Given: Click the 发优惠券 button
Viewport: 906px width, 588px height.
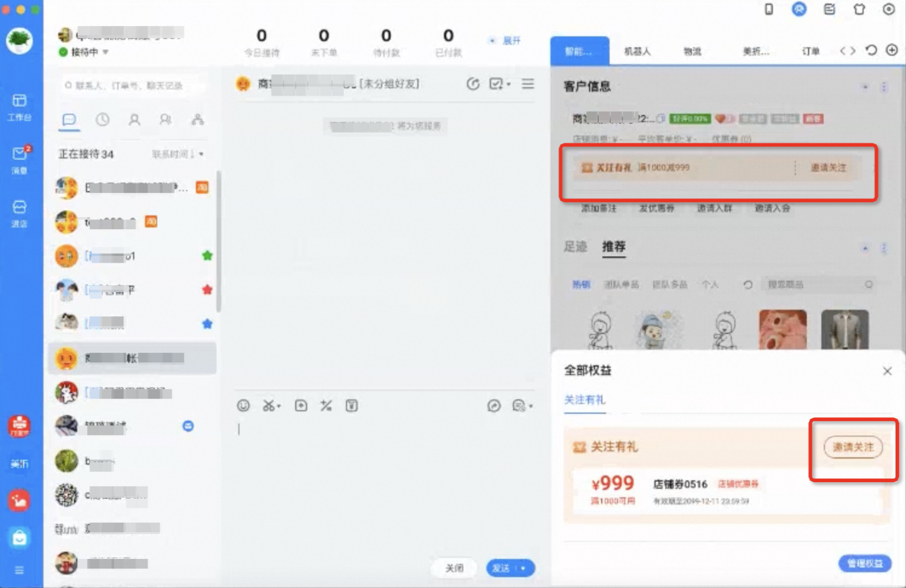Looking at the screenshot, I should 657,208.
